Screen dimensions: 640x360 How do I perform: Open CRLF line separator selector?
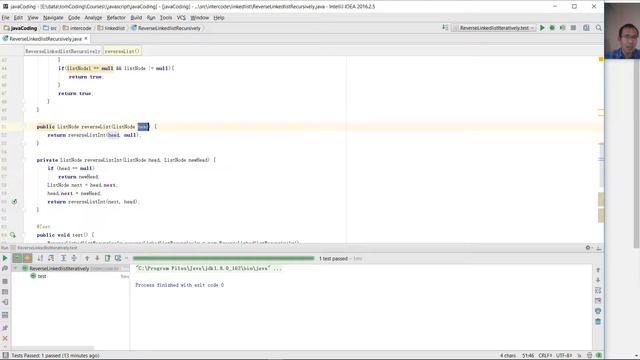(545, 356)
